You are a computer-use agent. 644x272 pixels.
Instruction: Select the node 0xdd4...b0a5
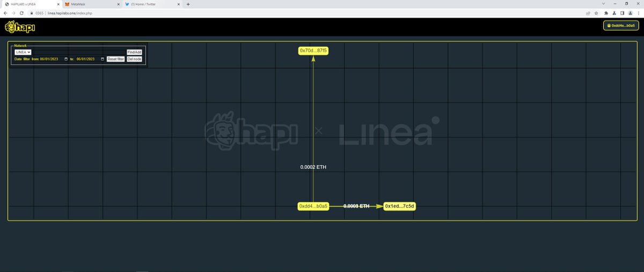[313, 206]
